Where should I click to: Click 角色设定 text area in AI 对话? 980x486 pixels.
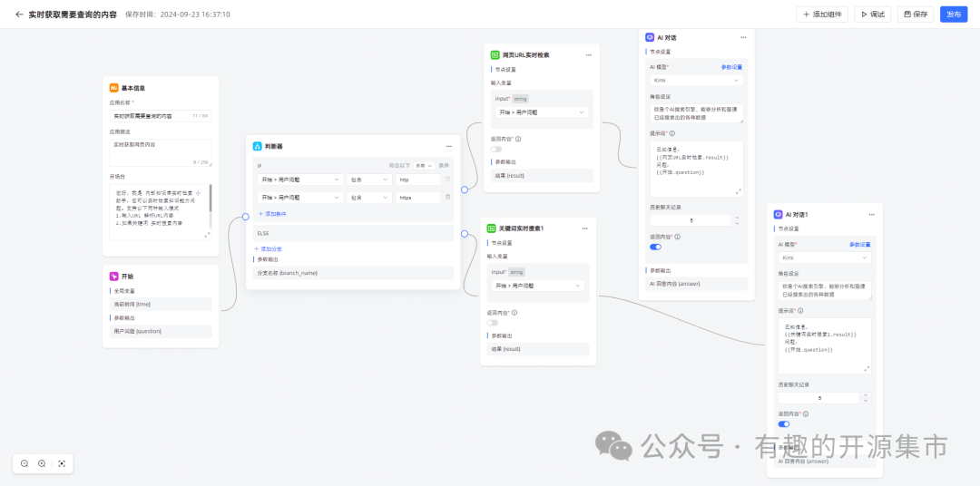coord(696,113)
